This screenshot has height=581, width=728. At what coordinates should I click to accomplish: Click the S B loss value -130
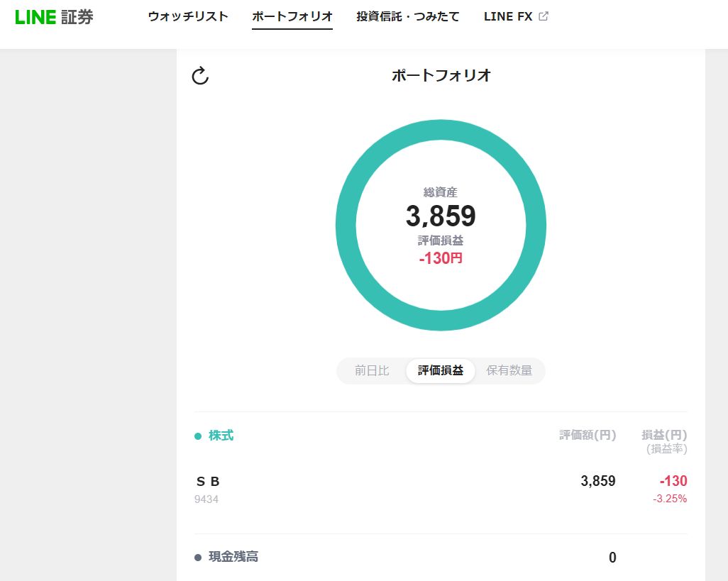[673, 481]
